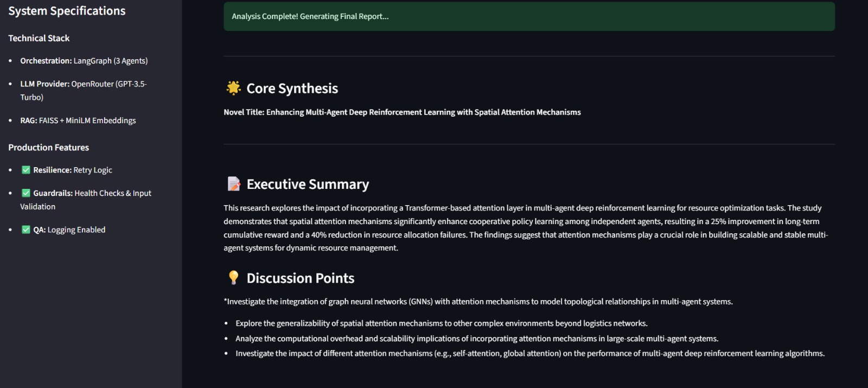Select the Production Features section heading
868x388 pixels.
click(48, 147)
